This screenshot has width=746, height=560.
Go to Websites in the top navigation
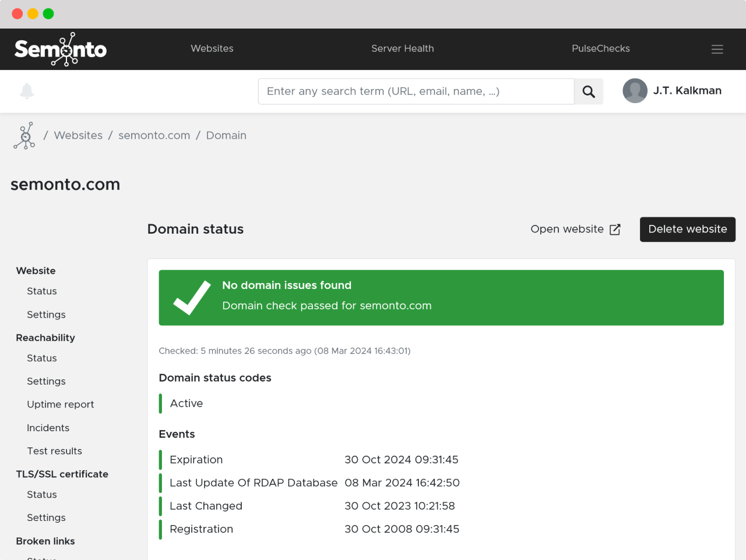pyautogui.click(x=212, y=48)
